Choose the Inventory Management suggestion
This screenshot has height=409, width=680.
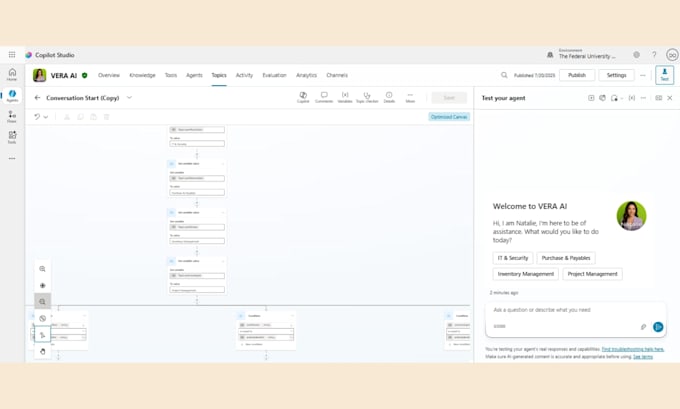click(x=526, y=274)
